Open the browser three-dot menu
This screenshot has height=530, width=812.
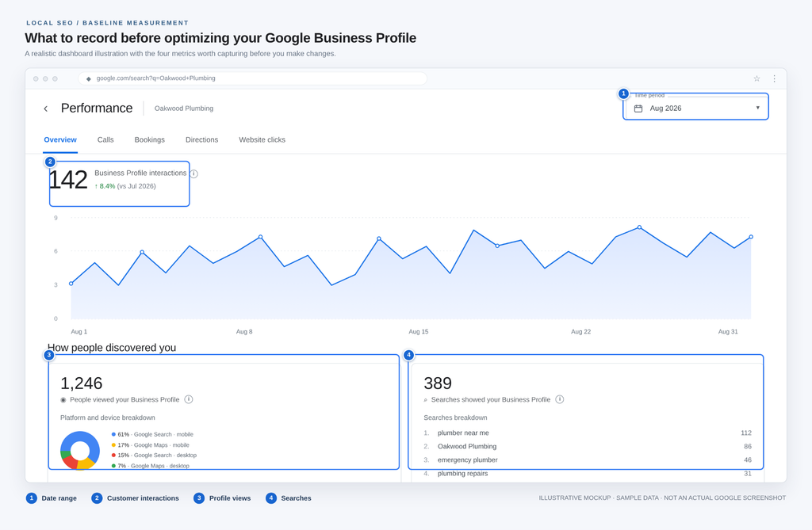[x=774, y=78]
